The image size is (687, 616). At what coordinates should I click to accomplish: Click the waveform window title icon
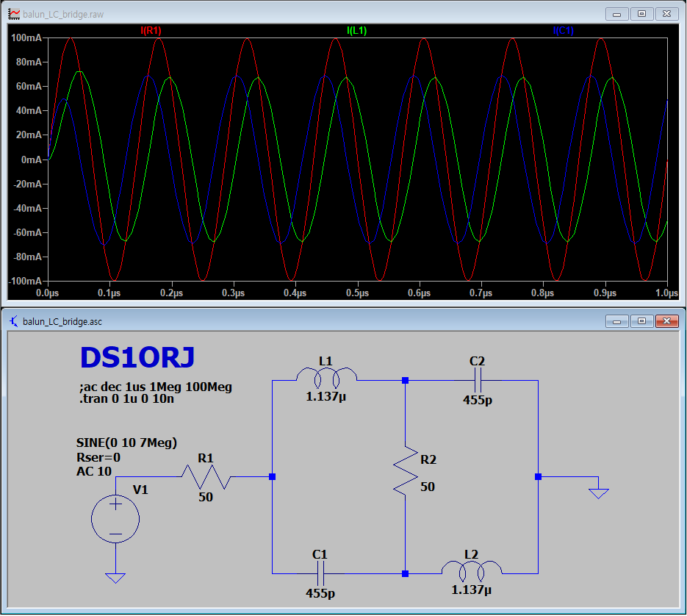14,14
